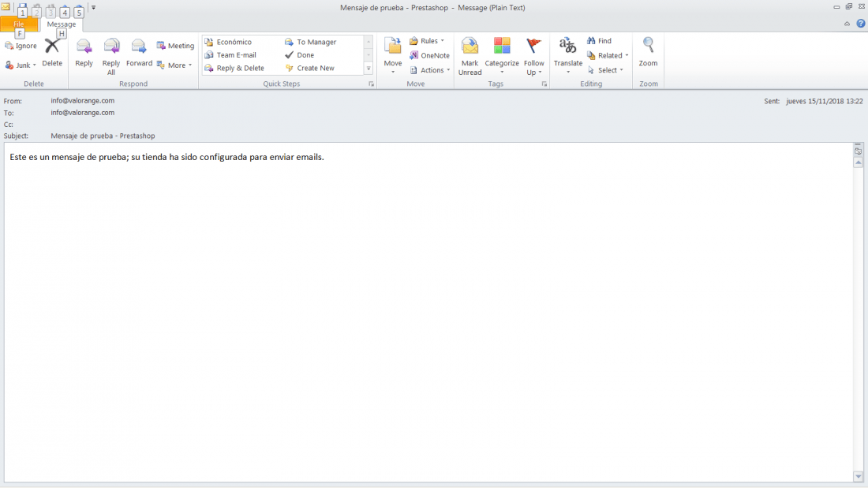The image size is (868, 488).
Task: Open the Tags dialog launcher
Action: 544,84
